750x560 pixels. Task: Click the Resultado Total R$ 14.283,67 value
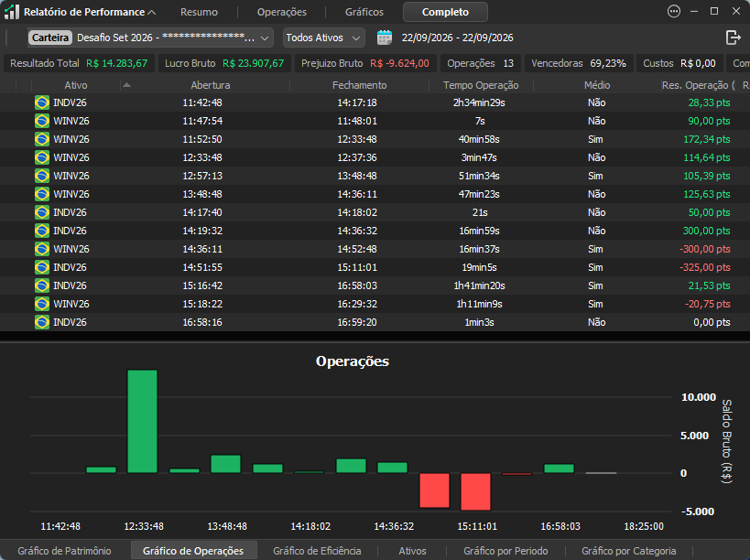pos(116,63)
